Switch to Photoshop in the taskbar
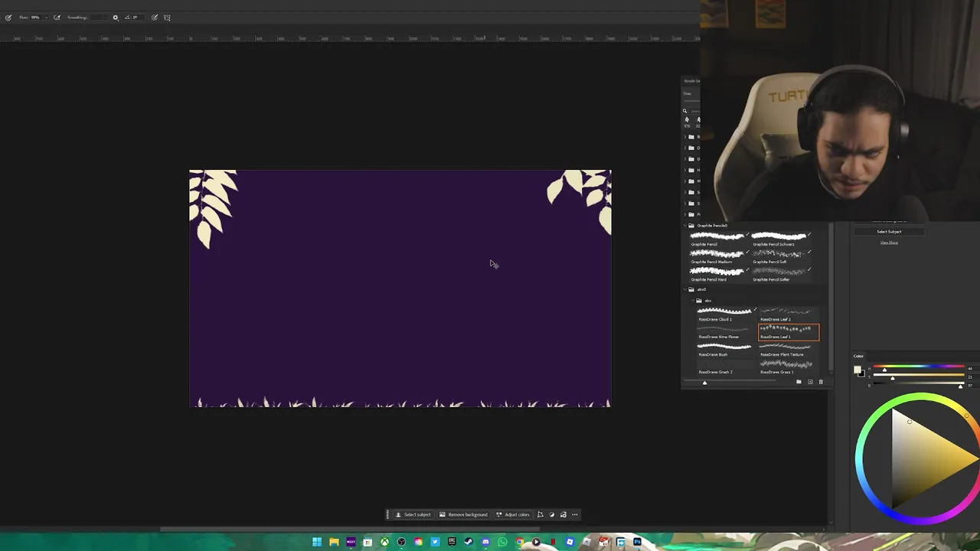Viewport: 980px width, 551px height. click(x=637, y=542)
